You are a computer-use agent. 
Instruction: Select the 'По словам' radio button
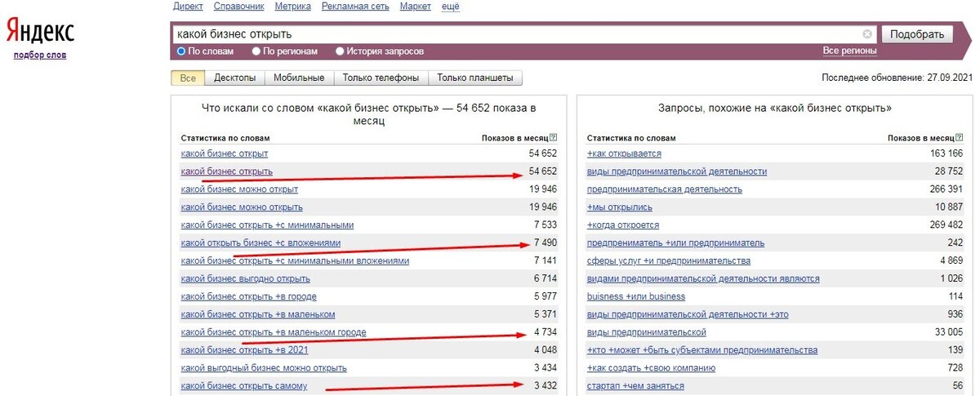tap(181, 51)
